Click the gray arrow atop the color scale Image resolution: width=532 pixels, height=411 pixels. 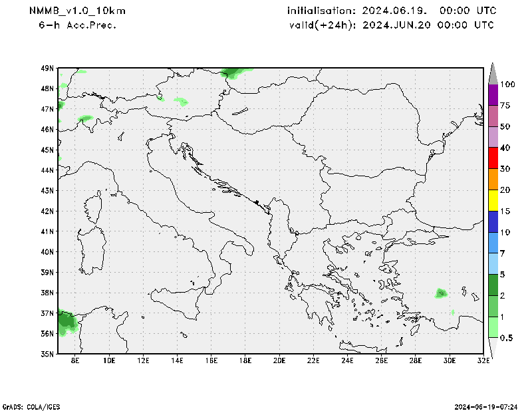point(493,73)
